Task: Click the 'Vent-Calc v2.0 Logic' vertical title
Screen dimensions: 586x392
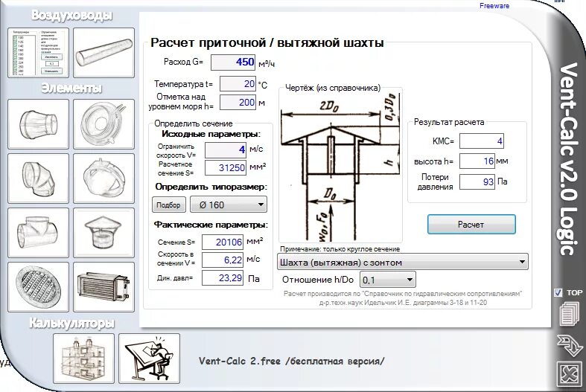Action: pos(568,158)
